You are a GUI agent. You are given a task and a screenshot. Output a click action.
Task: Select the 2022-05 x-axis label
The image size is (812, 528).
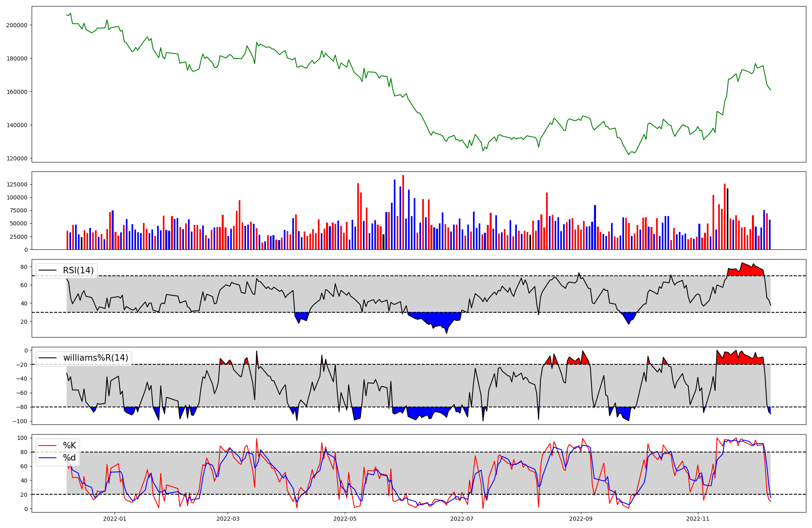coord(345,519)
